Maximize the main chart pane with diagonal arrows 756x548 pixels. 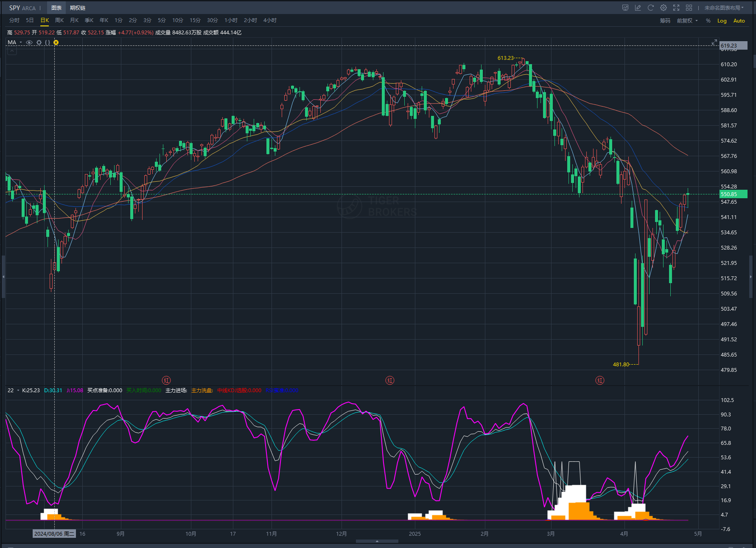coord(714,42)
